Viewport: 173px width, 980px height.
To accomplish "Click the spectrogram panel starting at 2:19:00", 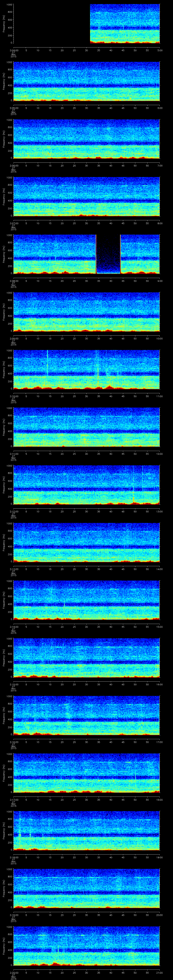I will (87, 888).
